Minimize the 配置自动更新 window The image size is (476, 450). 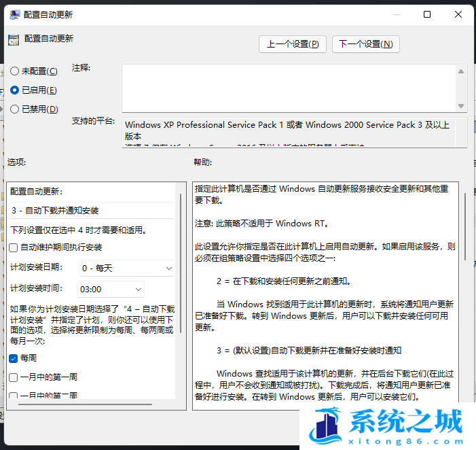[396, 14]
